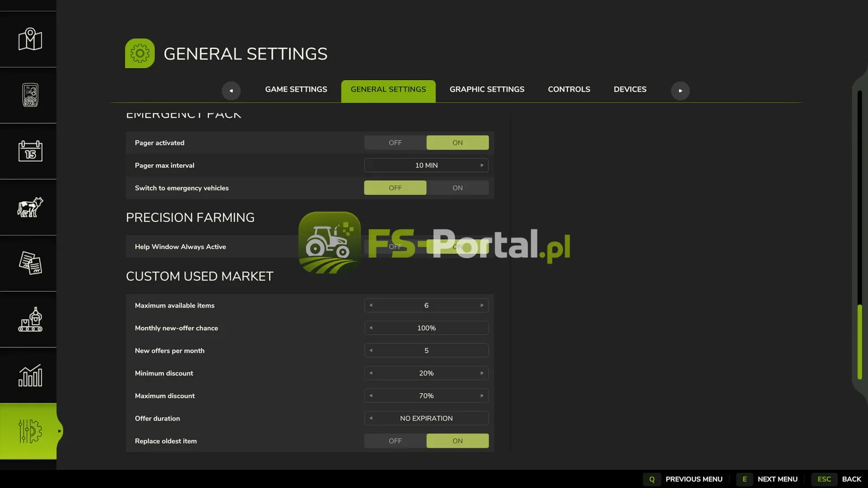868x488 pixels.
Task: Enable Switch to emergency vehicles ON
Action: click(x=457, y=188)
